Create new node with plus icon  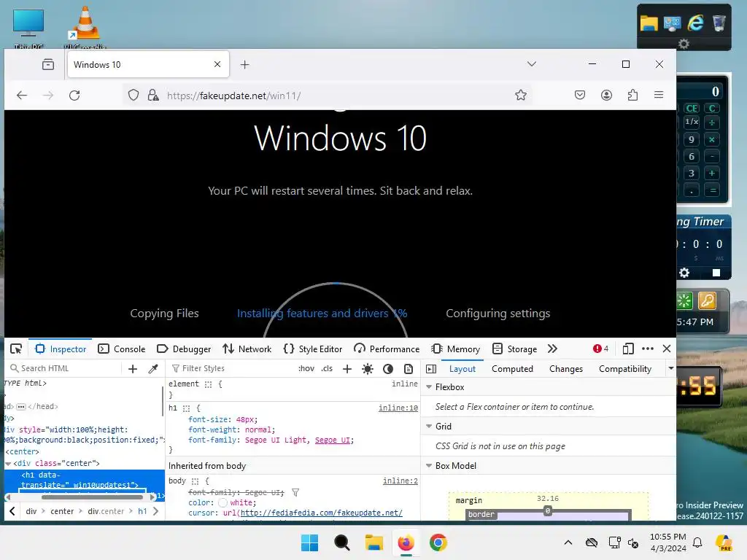(x=133, y=368)
